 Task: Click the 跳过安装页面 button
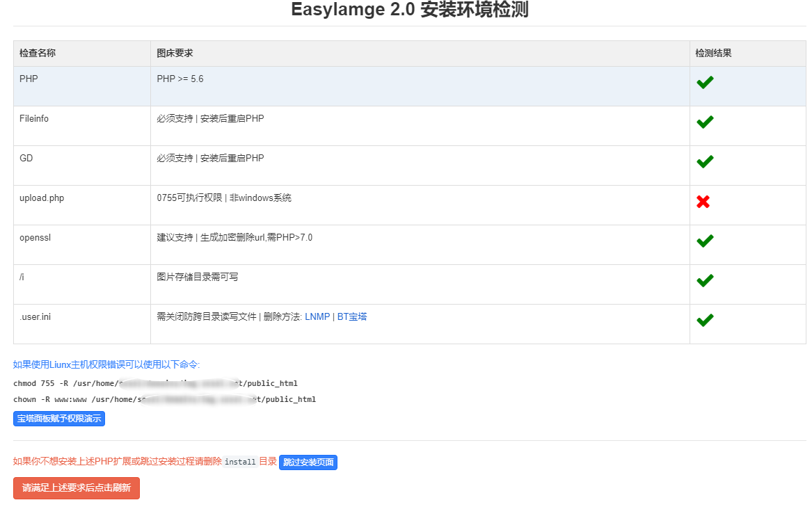[308, 462]
